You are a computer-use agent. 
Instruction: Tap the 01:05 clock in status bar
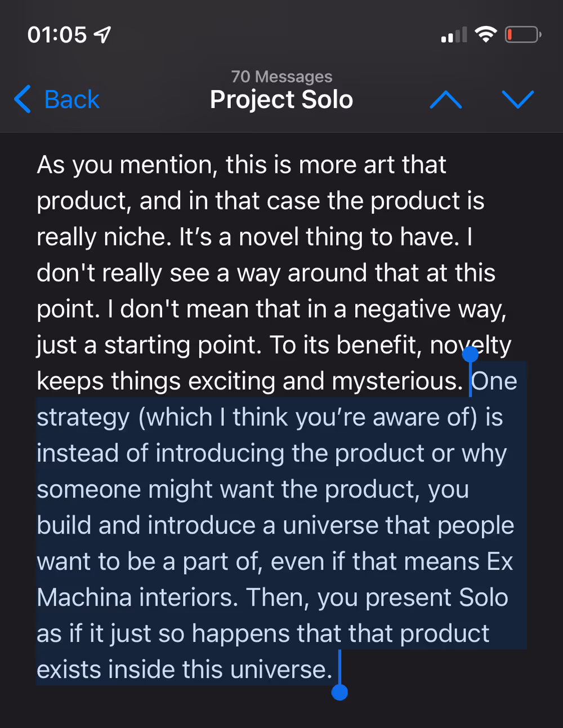click(57, 35)
